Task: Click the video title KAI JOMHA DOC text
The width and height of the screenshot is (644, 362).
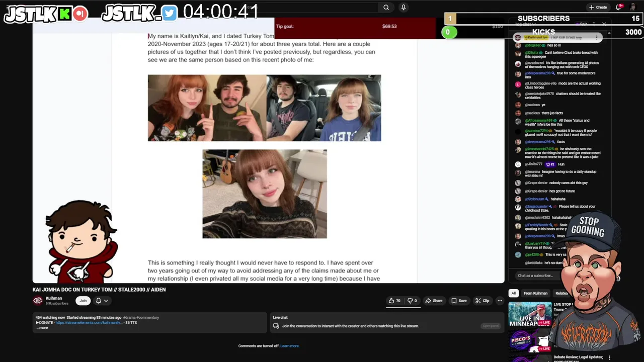Action: 99,290
